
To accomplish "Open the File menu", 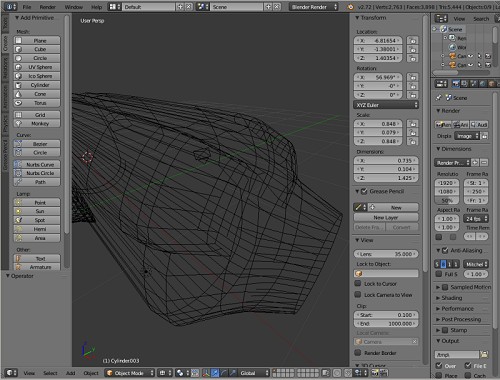I will click(27, 7).
